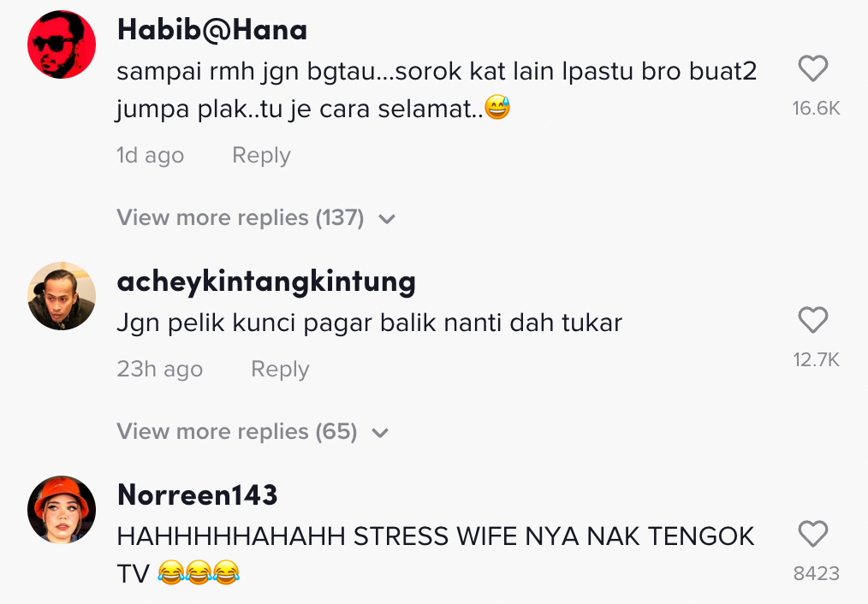Click the 8423 like count

pyautogui.click(x=817, y=573)
